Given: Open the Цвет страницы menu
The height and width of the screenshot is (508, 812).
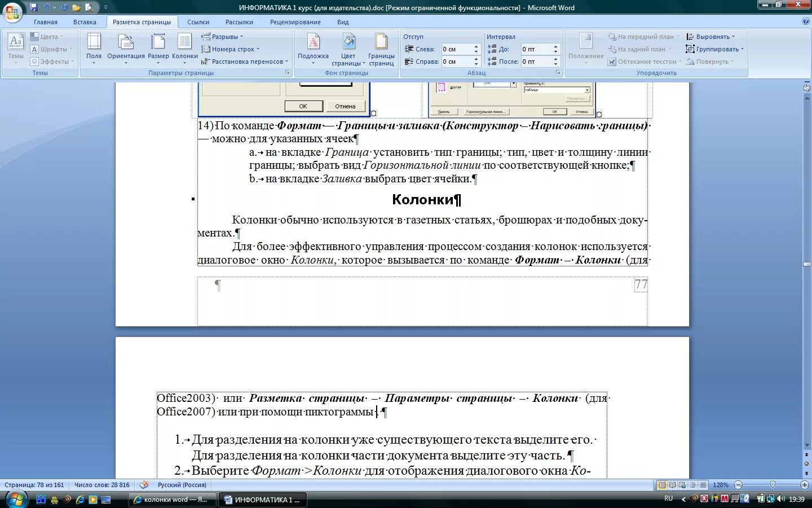Looking at the screenshot, I should 348,49.
